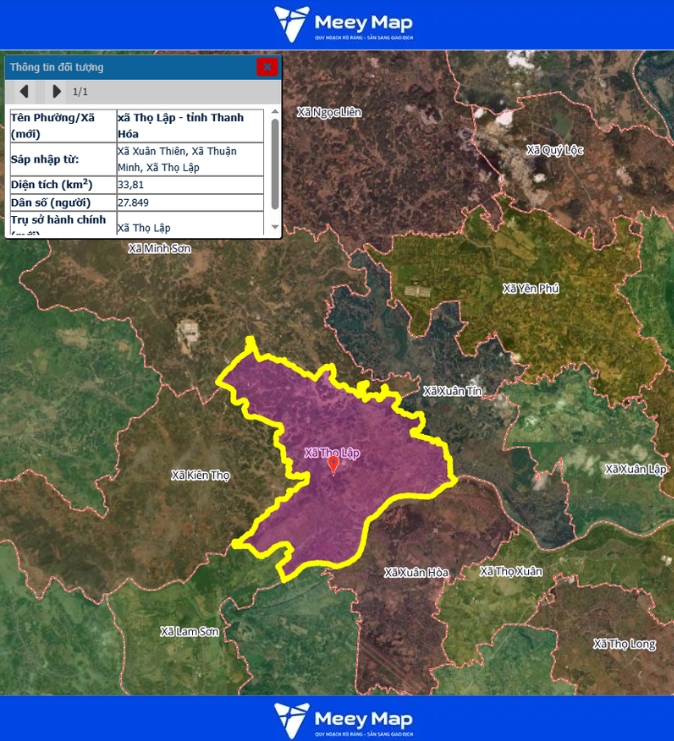The image size is (674, 741).
Task: Select the Xã Thọ Xuân region label
Action: click(510, 571)
